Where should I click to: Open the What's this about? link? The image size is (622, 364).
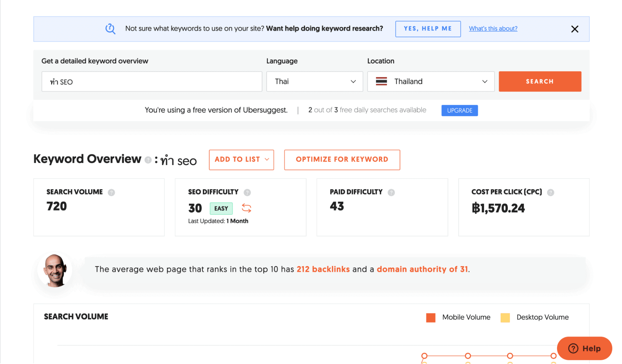point(493,29)
